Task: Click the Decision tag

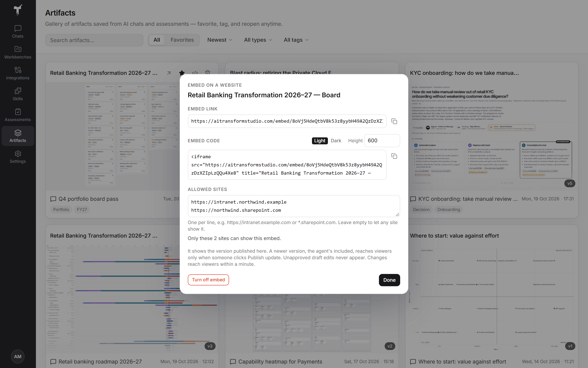Action: point(421,210)
